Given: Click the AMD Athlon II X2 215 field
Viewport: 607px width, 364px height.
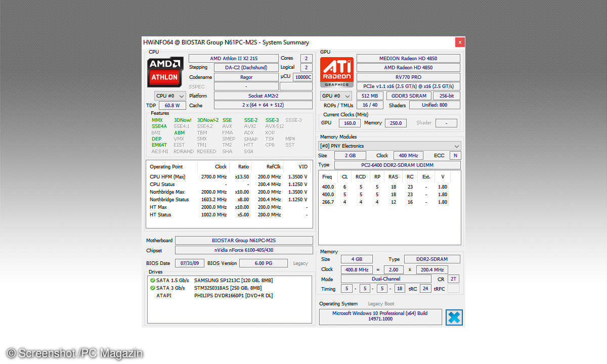Looking at the screenshot, I should 233,59.
